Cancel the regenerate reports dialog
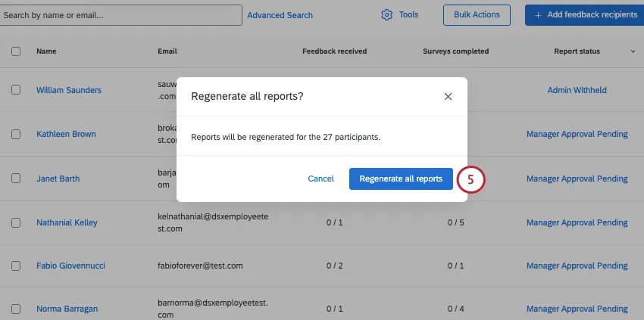 tap(320, 179)
